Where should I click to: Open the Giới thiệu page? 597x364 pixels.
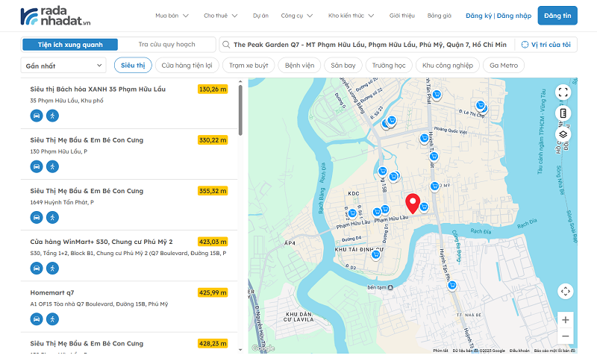pos(401,16)
